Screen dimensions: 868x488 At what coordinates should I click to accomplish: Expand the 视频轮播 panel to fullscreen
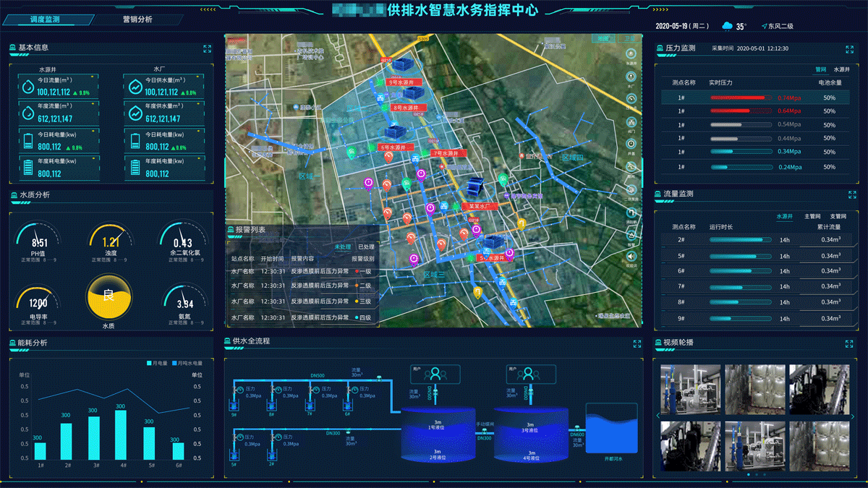(850, 343)
